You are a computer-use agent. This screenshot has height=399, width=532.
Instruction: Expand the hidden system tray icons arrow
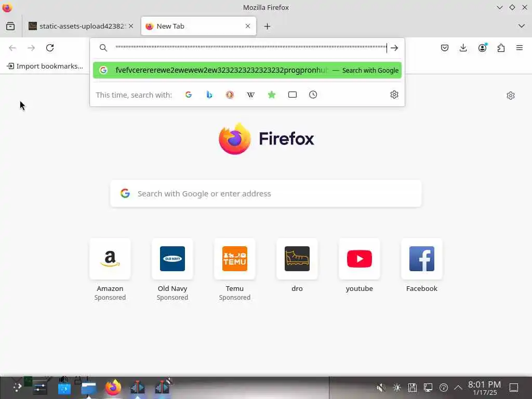458,388
